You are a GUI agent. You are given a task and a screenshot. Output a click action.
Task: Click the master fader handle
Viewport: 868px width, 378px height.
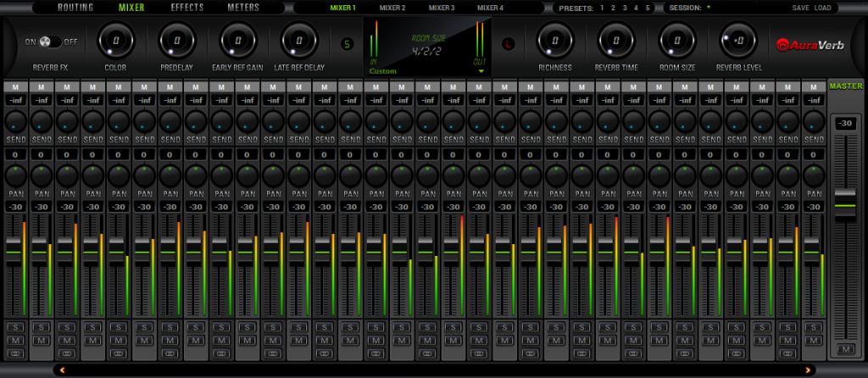coord(845,205)
